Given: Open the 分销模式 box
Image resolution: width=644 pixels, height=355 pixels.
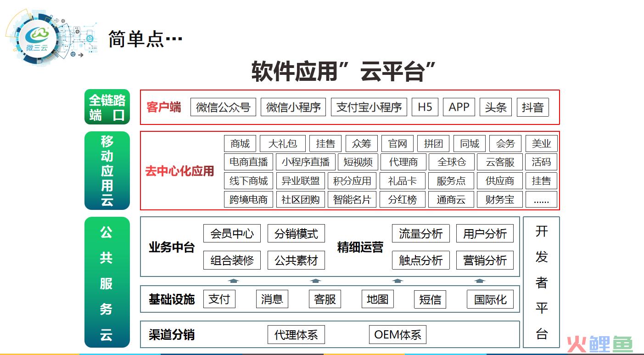Looking at the screenshot, I should coord(297,234).
